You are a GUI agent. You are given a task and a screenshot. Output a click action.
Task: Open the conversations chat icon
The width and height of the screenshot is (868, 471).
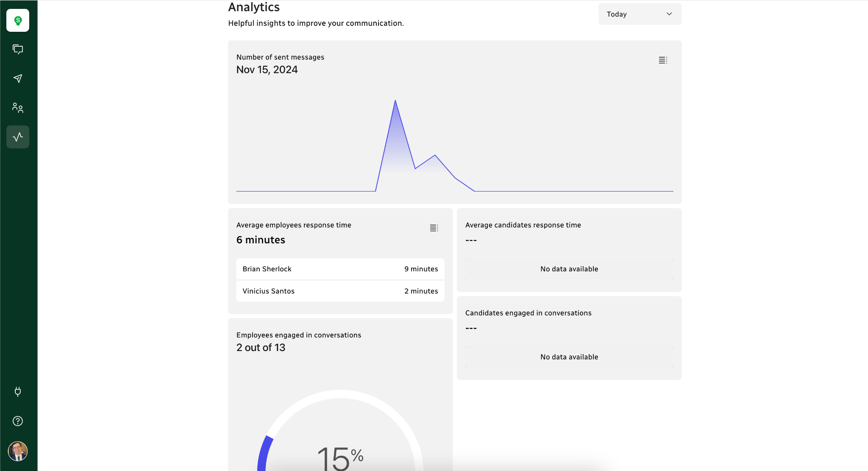coord(18,50)
